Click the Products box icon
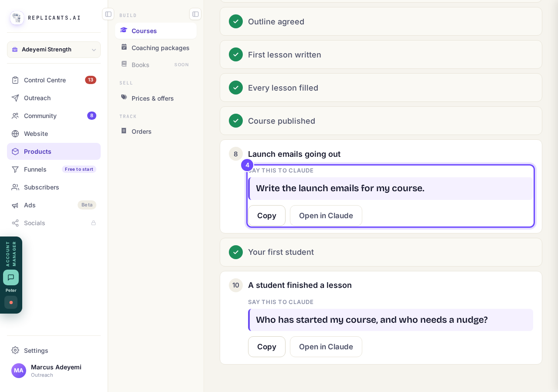Viewport: 558px width, 392px height. pyautogui.click(x=15, y=152)
